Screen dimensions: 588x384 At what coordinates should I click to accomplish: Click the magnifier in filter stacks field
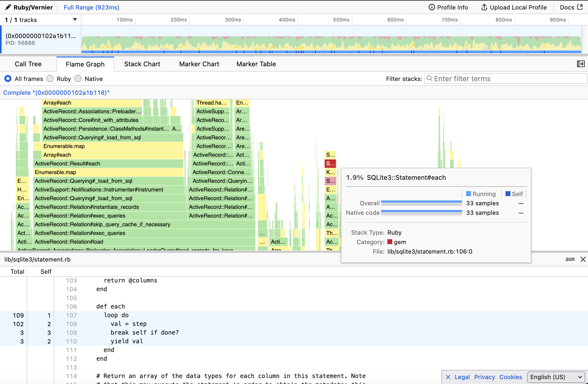(429, 78)
